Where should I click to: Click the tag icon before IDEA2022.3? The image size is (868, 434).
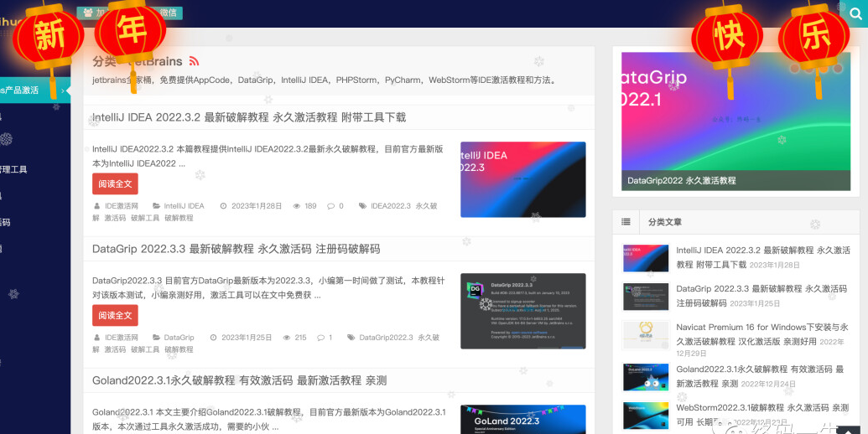362,205
